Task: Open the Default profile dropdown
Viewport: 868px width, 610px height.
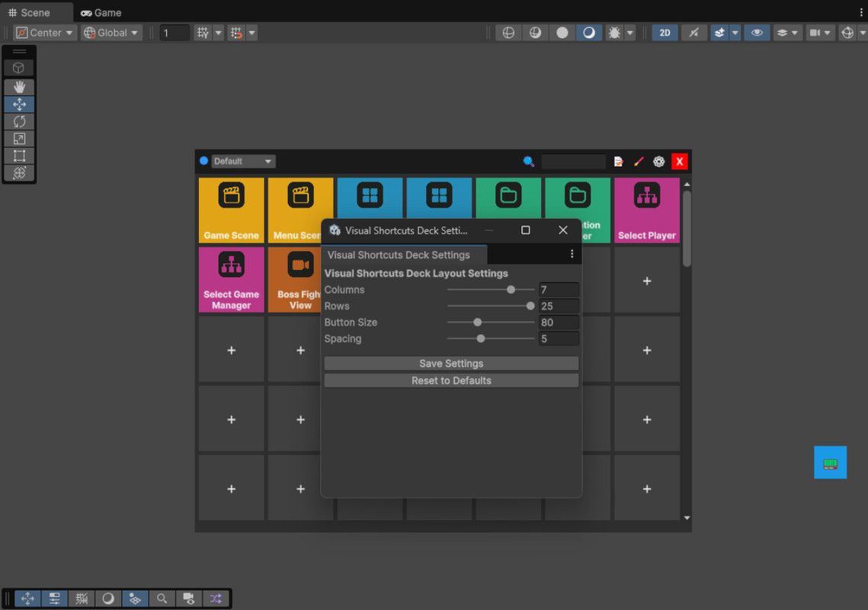Action: [242, 161]
